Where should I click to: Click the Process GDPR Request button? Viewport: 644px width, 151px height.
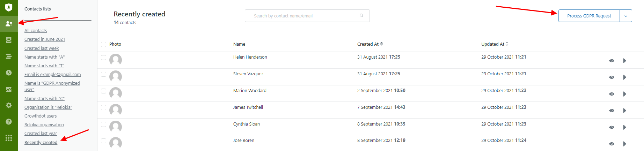pos(589,16)
